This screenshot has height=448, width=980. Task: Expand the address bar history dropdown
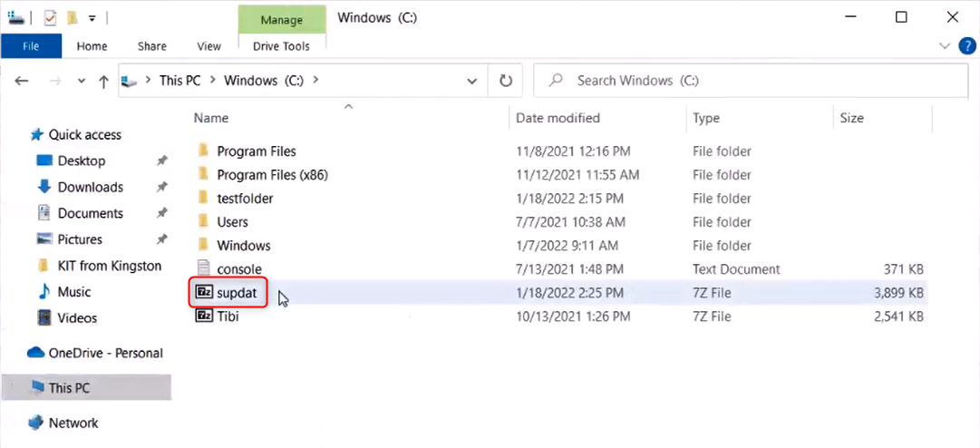[471, 81]
